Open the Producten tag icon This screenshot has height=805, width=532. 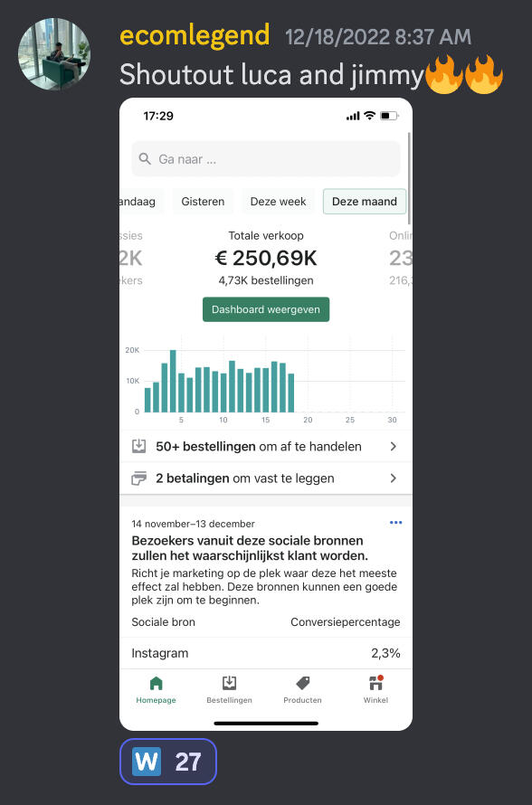[303, 683]
